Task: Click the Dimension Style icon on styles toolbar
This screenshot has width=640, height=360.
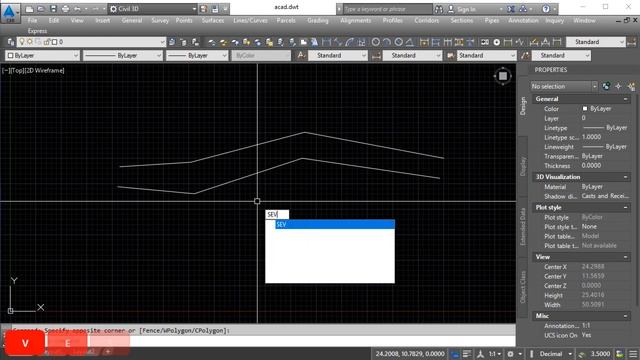Action: click(x=376, y=55)
